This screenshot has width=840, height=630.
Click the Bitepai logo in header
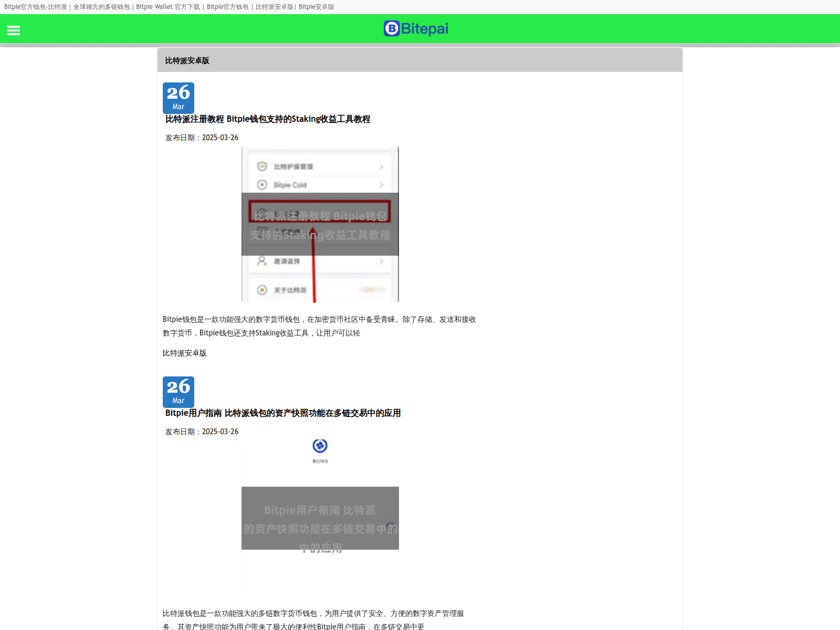coord(416,28)
